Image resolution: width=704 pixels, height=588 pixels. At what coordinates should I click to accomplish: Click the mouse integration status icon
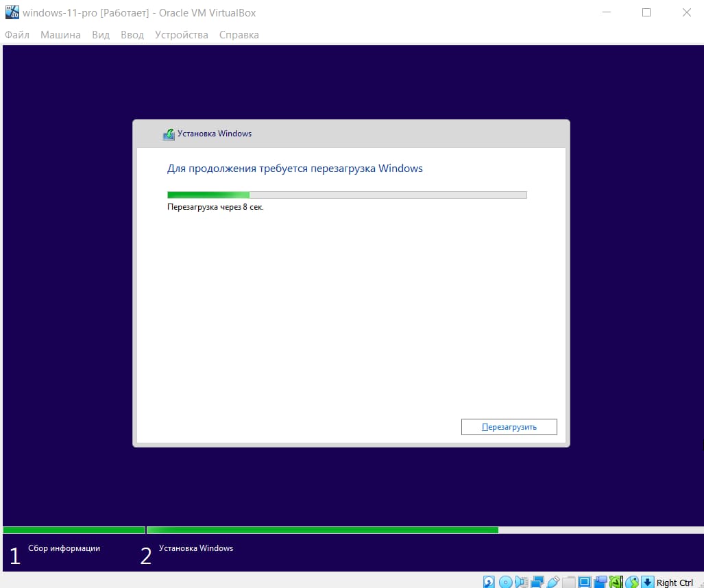point(632,582)
